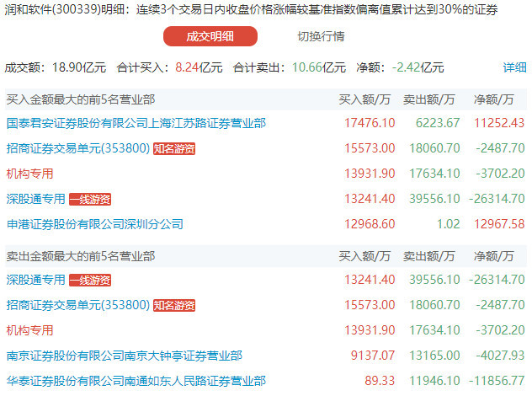532x396 pixels.
Task: Open 招商证券交易单元(353800) in the buy list
Action: [x=78, y=148]
